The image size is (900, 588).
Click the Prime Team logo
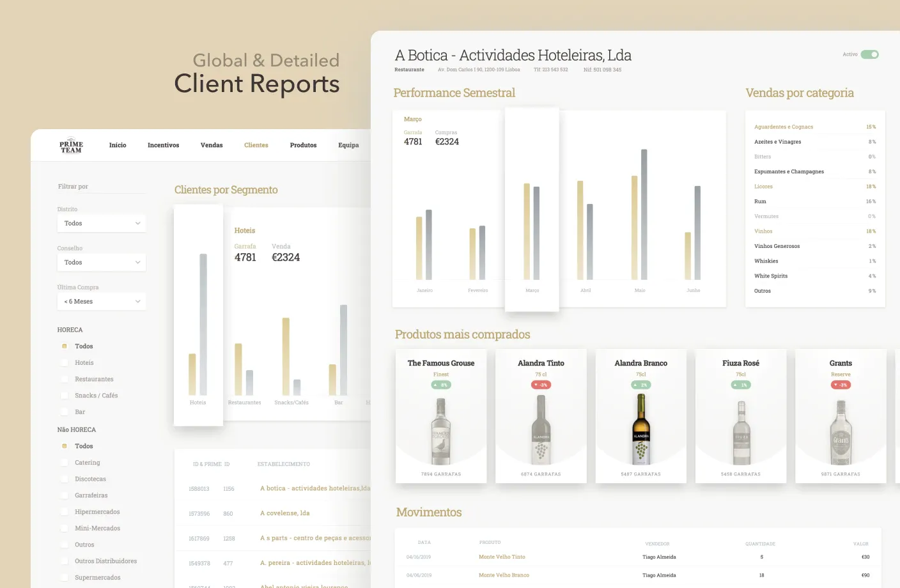pyautogui.click(x=72, y=145)
